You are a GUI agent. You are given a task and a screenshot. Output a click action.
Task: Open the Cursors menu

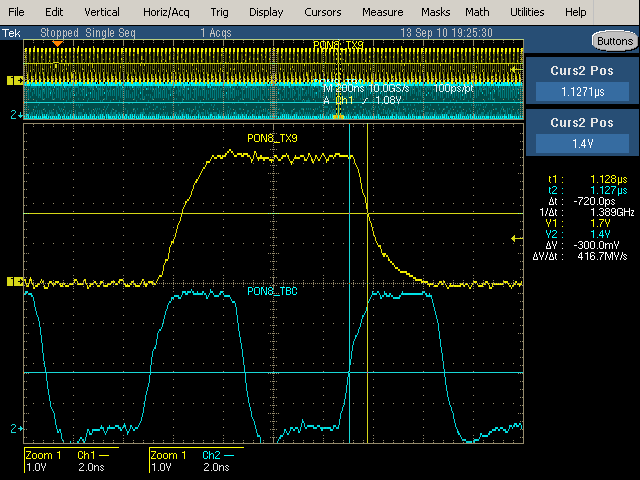point(322,12)
